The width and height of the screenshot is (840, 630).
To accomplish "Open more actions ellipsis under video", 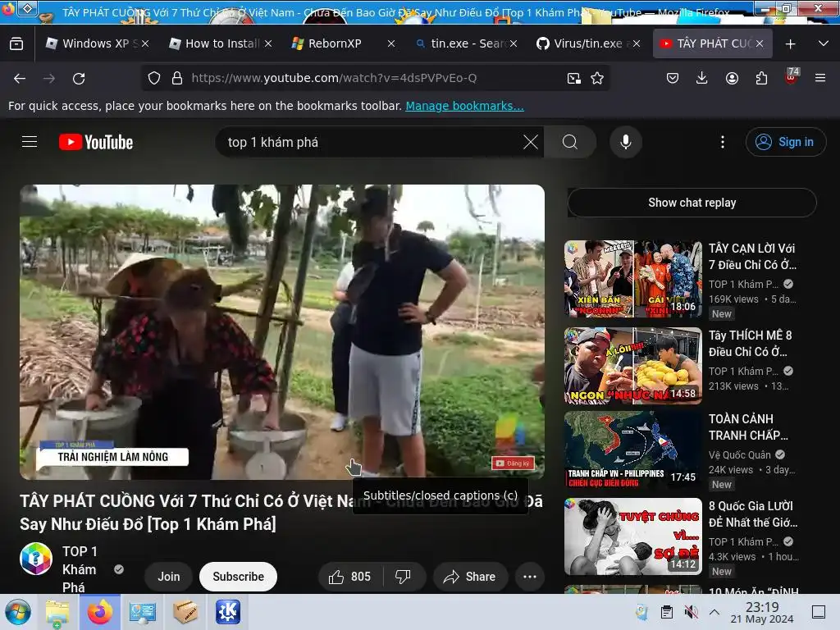I will coord(530,577).
